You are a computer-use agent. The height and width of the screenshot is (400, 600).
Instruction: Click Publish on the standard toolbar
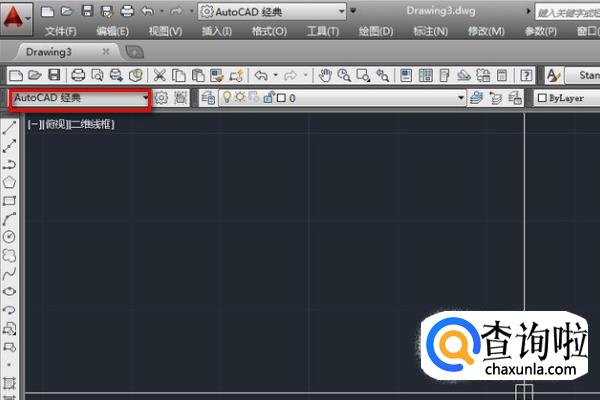(x=116, y=75)
